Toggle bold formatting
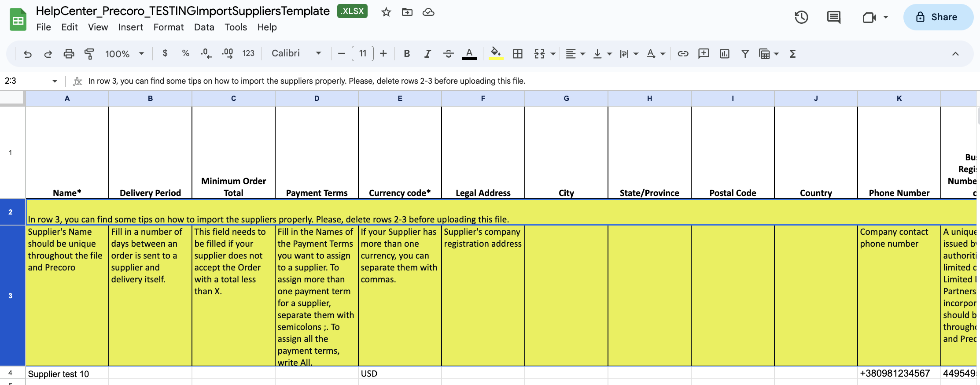 (407, 54)
